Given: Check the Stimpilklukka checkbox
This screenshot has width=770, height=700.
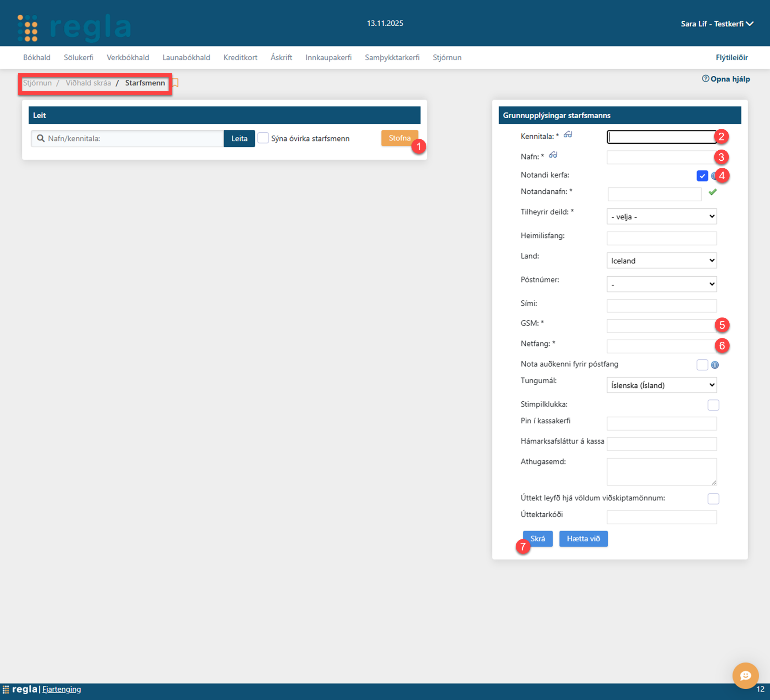Looking at the screenshot, I should [x=713, y=405].
